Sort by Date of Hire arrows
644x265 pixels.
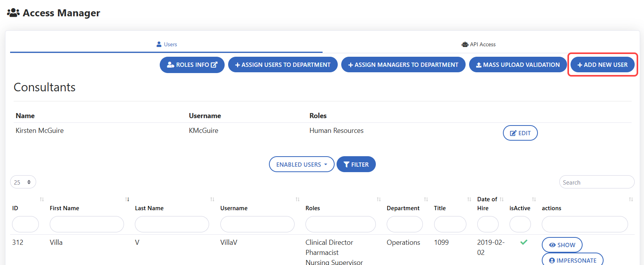click(501, 199)
